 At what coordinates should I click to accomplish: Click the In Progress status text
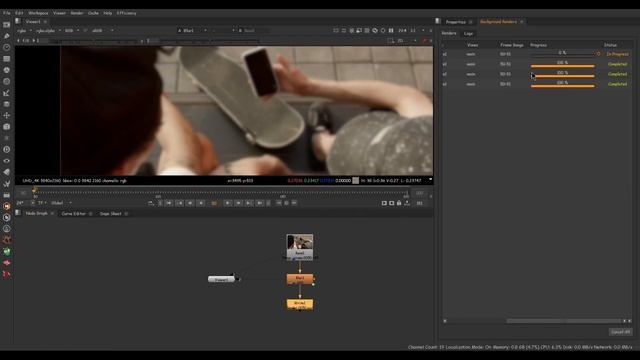coord(617,54)
